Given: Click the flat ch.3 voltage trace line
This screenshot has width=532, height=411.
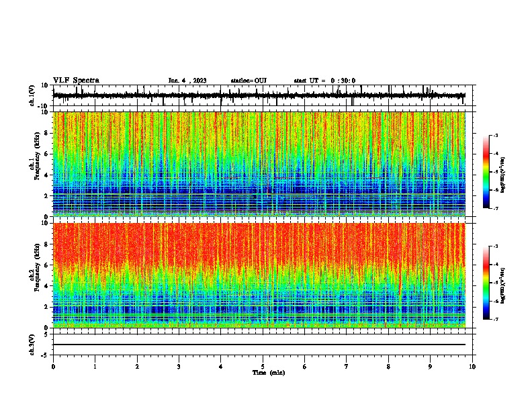Looking at the screenshot, I should coord(259,345).
